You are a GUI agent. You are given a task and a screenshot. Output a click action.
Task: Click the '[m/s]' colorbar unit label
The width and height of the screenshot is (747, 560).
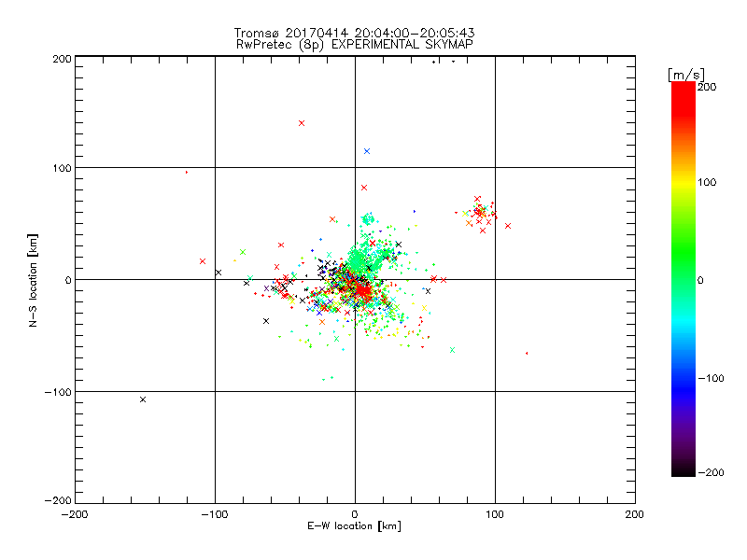point(686,75)
